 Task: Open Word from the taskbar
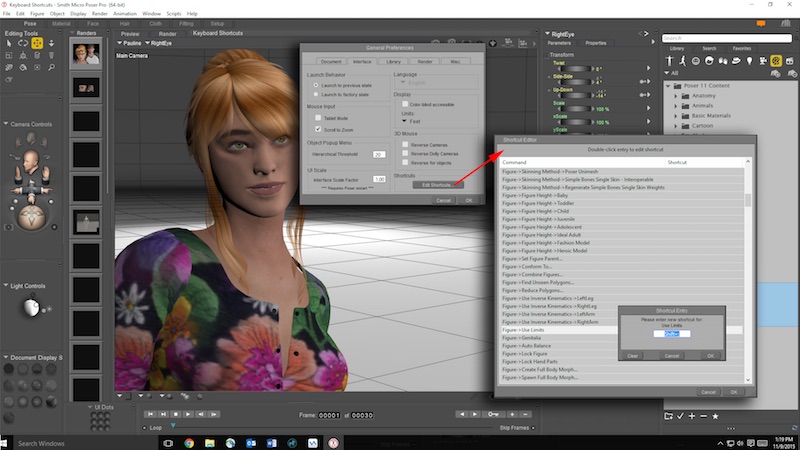[x=271, y=443]
